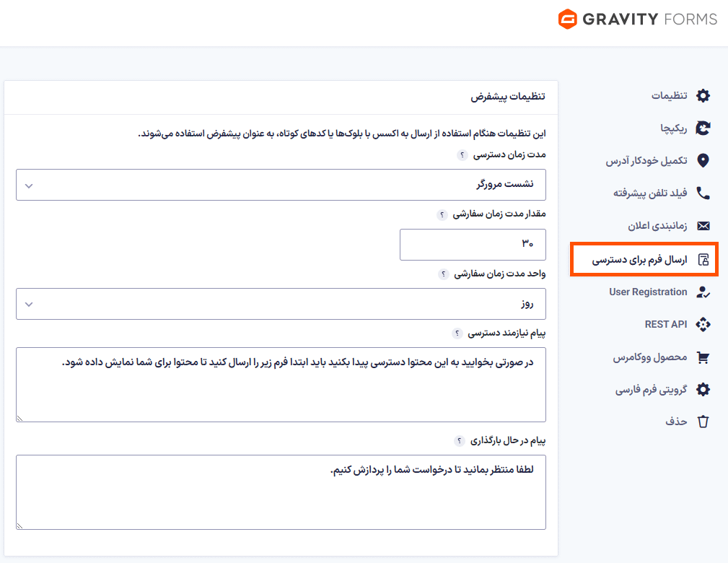Click the shopping cart icon for محصول ووکامرس

703,357
